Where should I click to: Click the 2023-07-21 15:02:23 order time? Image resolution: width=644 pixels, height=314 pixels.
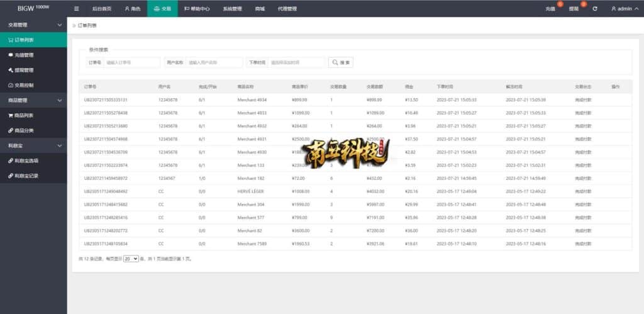(457, 165)
